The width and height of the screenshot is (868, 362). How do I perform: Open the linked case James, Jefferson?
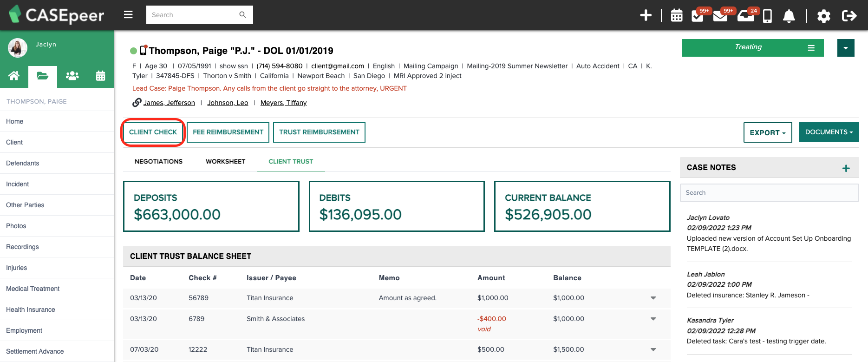point(169,103)
